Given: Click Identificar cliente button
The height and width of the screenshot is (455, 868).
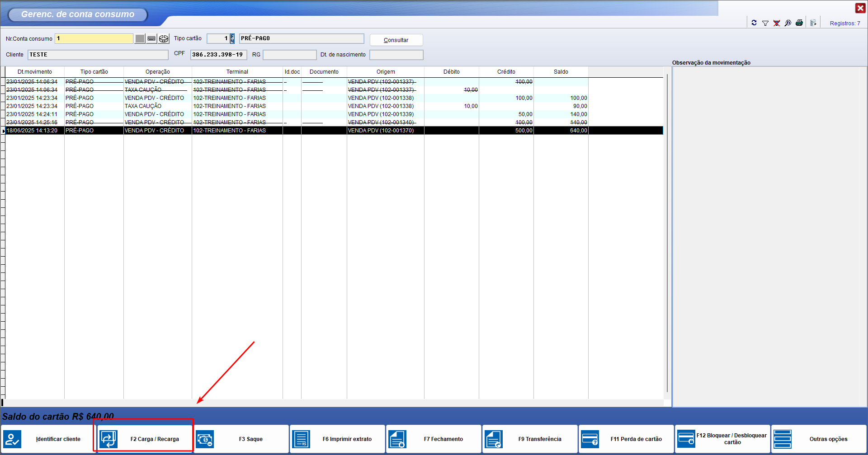Looking at the screenshot, I should click(x=48, y=439).
